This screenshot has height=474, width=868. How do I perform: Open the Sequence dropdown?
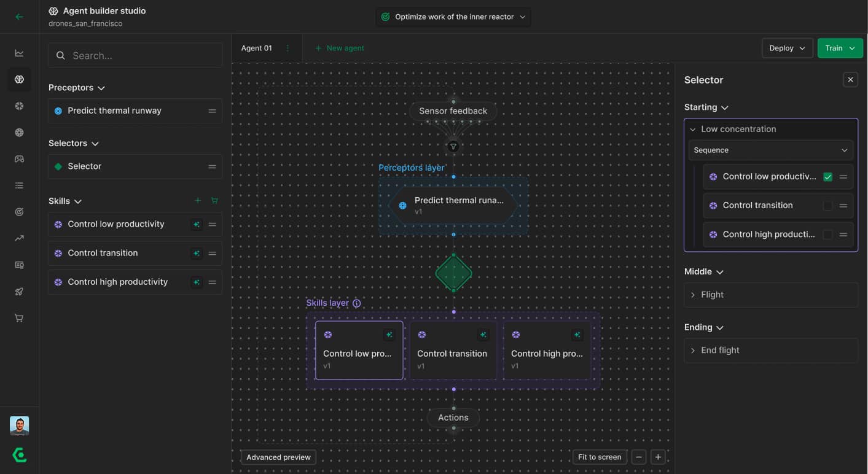[x=771, y=150]
